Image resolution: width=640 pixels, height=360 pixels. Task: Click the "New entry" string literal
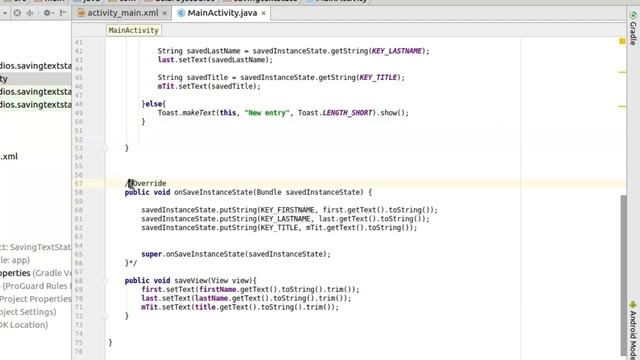tap(267, 113)
